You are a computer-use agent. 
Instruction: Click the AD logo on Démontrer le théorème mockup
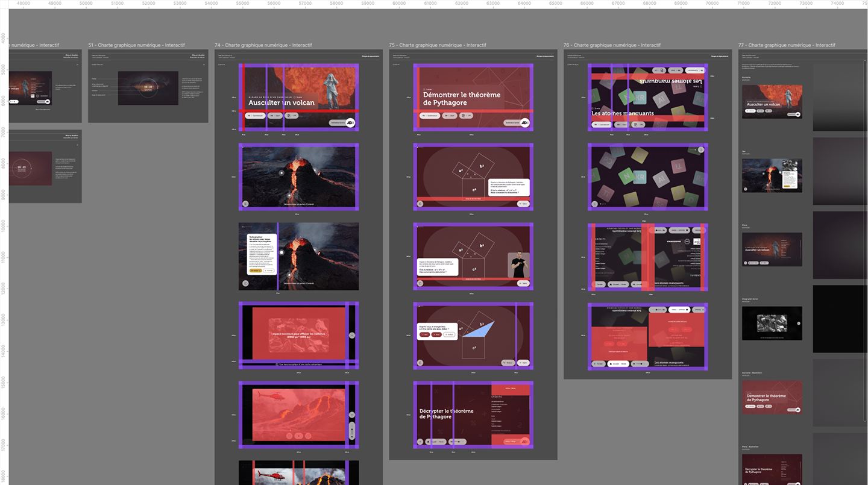(x=525, y=122)
